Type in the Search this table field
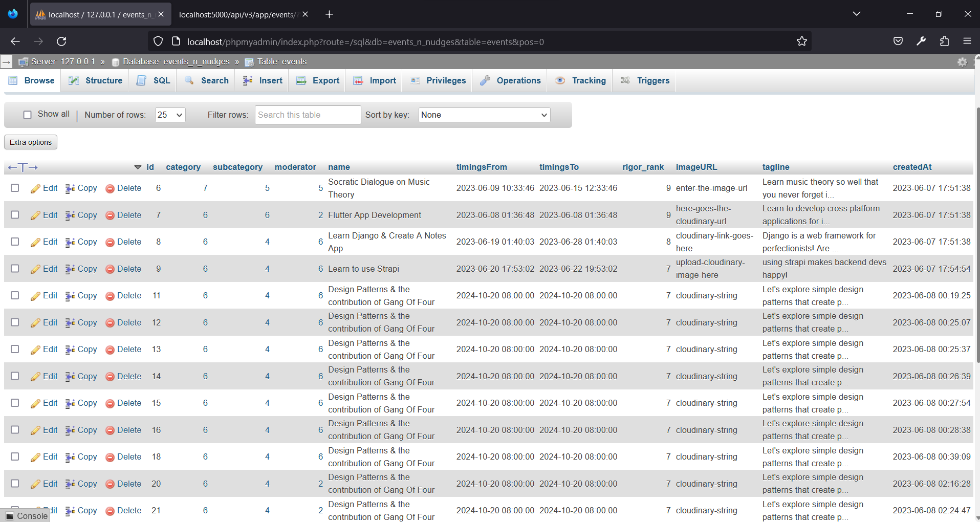 pos(307,115)
